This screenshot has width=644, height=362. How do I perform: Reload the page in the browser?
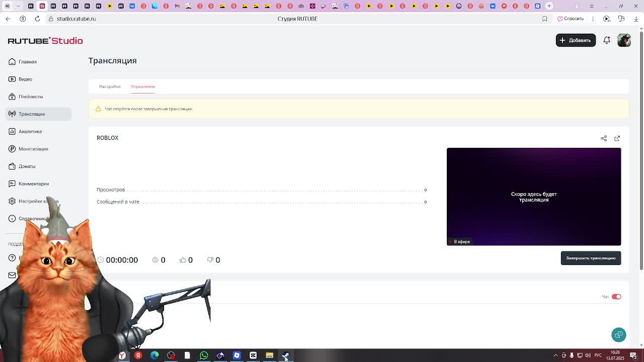[x=37, y=19]
